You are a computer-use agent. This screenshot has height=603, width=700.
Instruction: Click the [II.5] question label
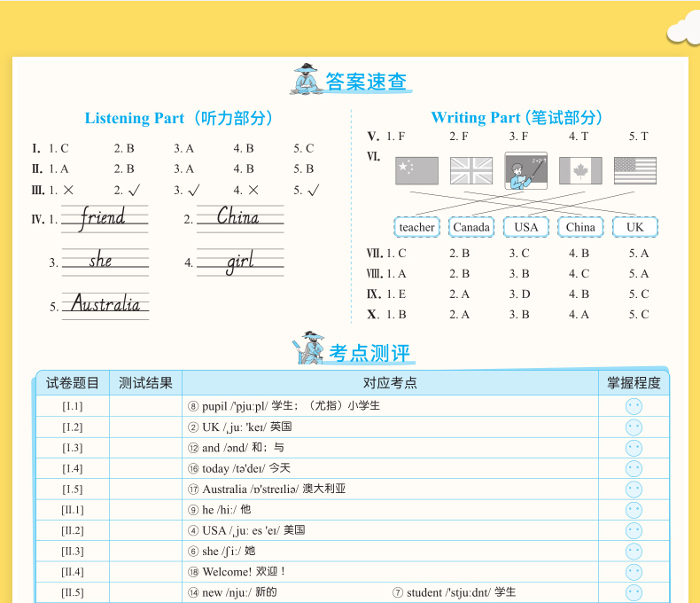pos(73,592)
